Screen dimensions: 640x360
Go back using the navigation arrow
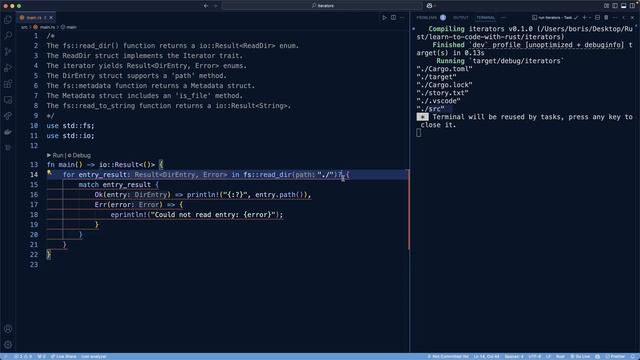206,6
